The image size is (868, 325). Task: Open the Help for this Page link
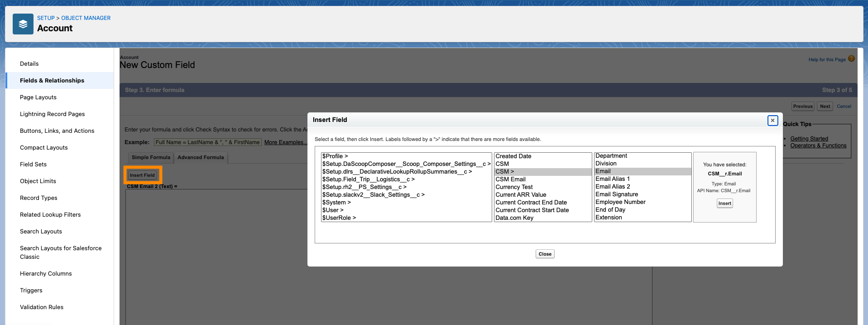click(827, 60)
